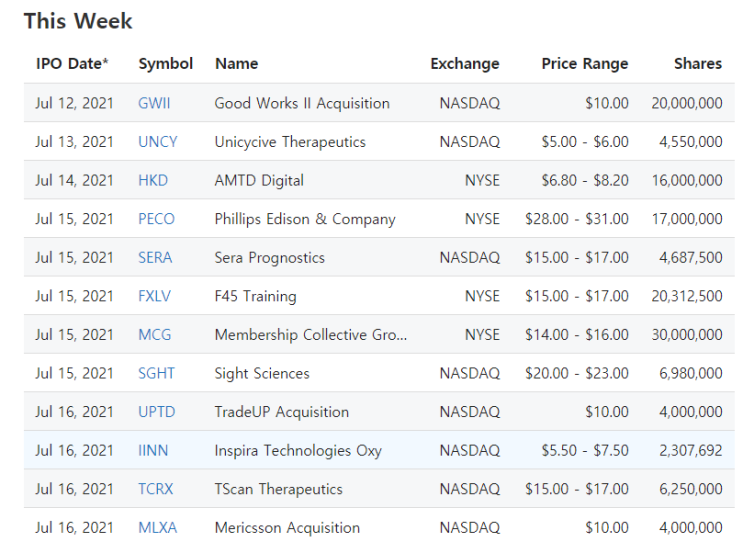Click the Symbol column header
The image size is (743, 542).
[165, 64]
